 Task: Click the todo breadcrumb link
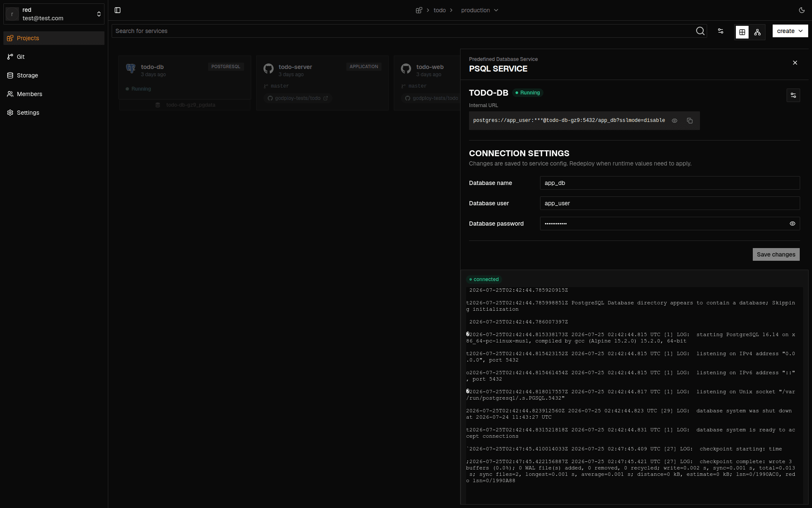(x=439, y=10)
